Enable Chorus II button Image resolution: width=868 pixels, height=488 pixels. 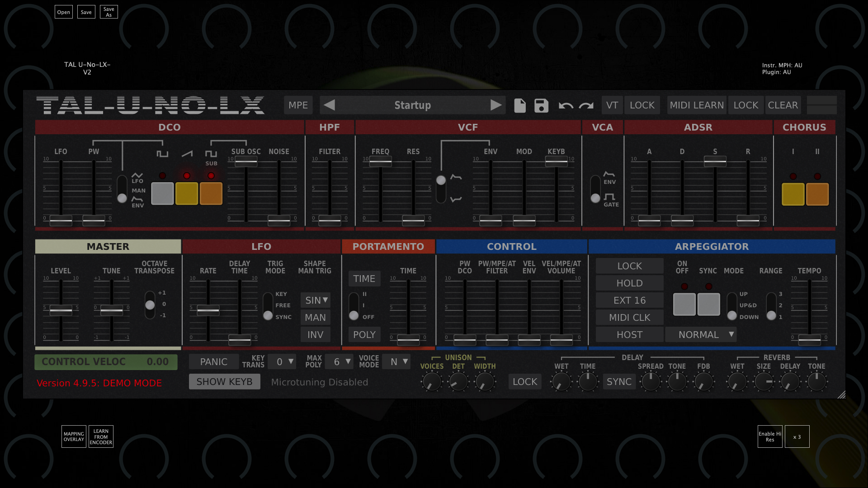(x=817, y=194)
